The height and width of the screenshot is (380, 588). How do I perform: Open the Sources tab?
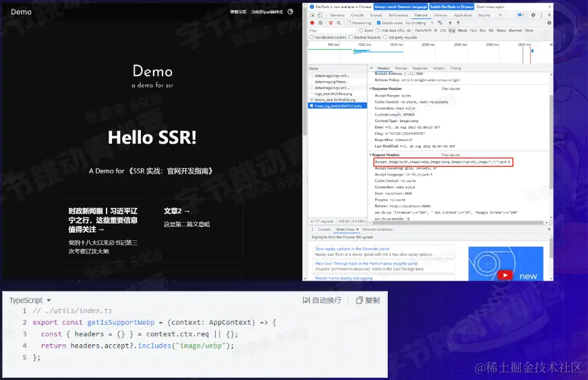click(376, 16)
